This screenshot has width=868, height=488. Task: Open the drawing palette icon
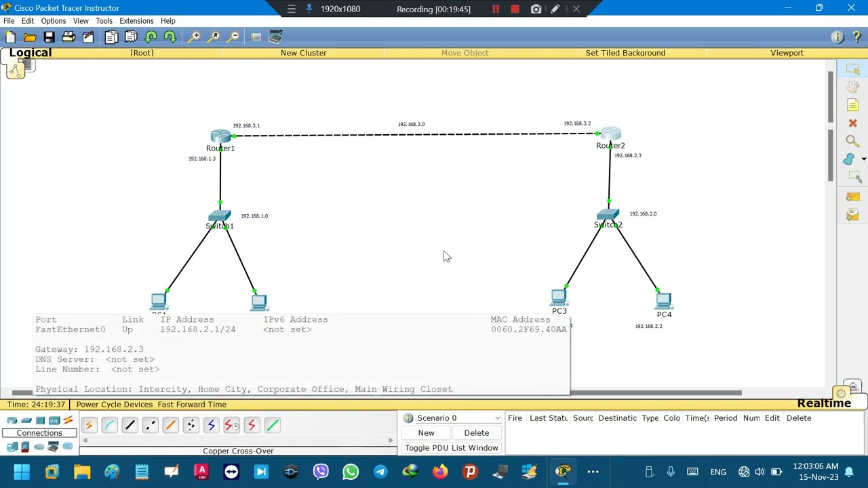pyautogui.click(x=256, y=37)
